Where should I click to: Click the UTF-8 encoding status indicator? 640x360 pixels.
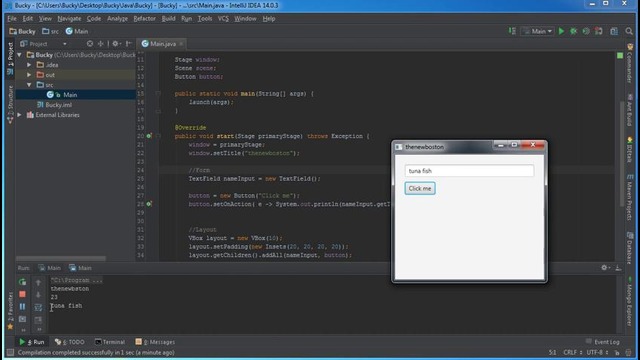tap(598, 352)
